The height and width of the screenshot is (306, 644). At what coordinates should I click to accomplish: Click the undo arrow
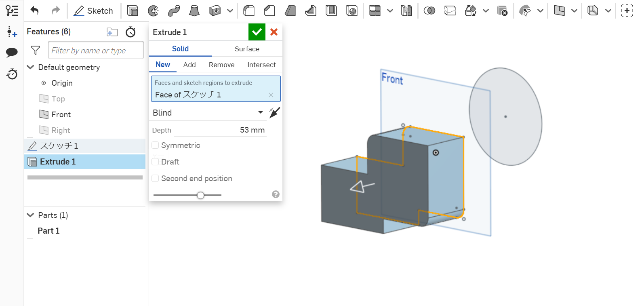pos(35,11)
